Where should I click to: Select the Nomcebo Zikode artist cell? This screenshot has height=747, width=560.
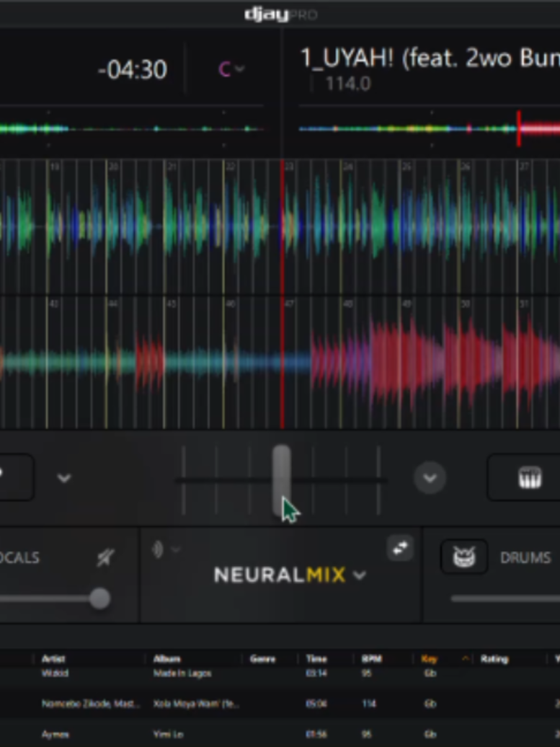(91, 704)
